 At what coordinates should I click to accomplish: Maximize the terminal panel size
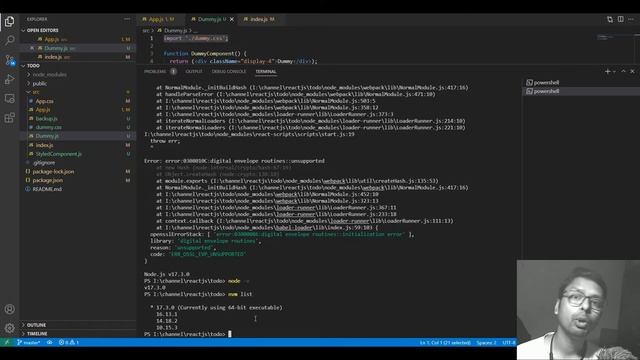(x=623, y=71)
